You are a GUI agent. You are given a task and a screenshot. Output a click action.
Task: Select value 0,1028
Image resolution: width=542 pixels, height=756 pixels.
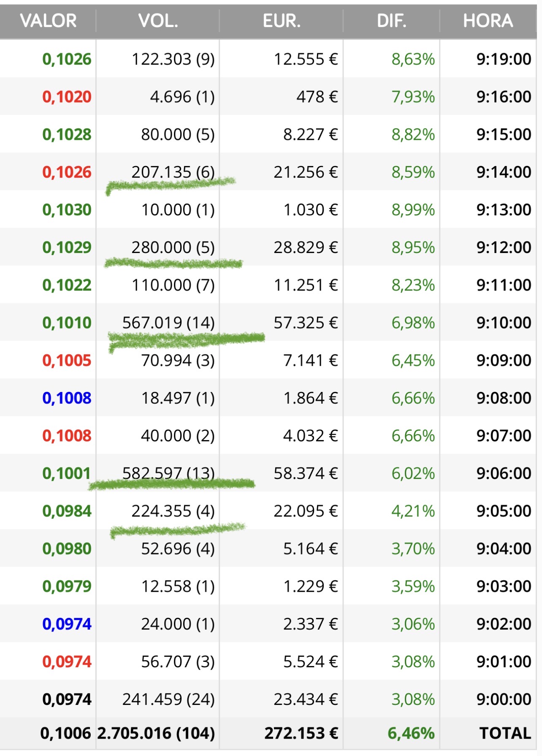point(67,134)
